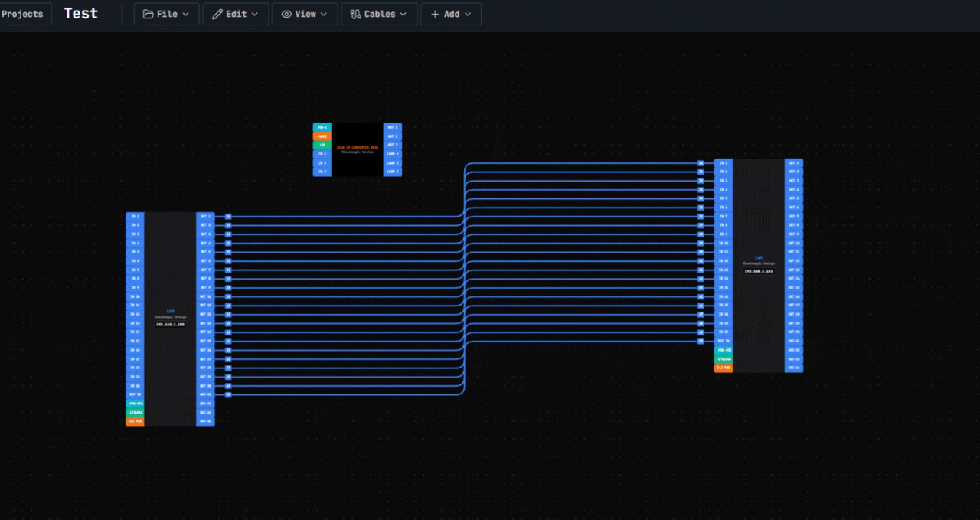Select OUT 13 port on right CAM device
980x520 pixels.
point(794,270)
